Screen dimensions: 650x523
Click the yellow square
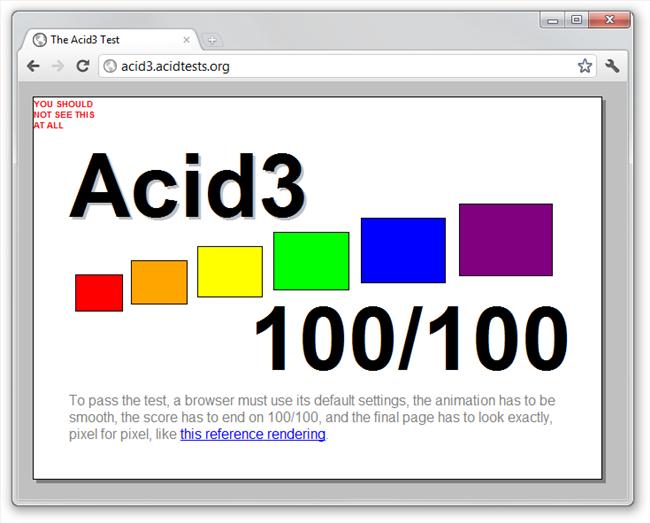[x=230, y=271]
